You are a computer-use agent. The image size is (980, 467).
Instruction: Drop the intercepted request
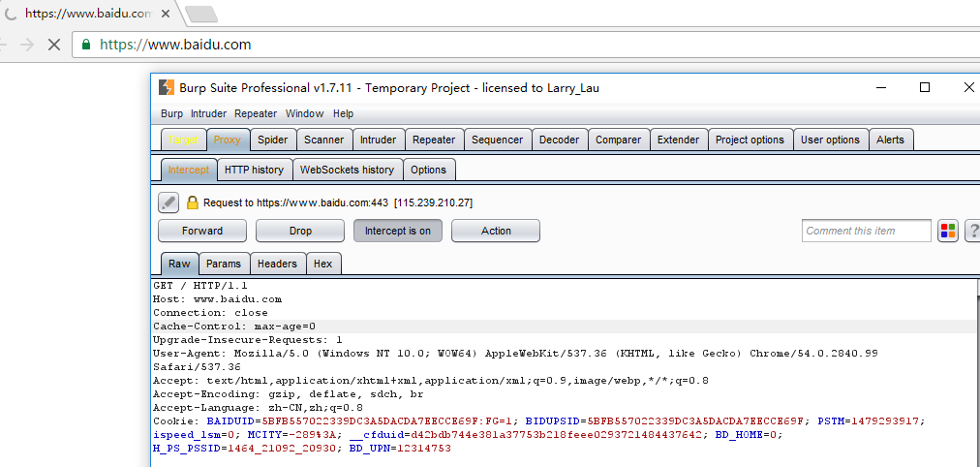[x=300, y=231]
